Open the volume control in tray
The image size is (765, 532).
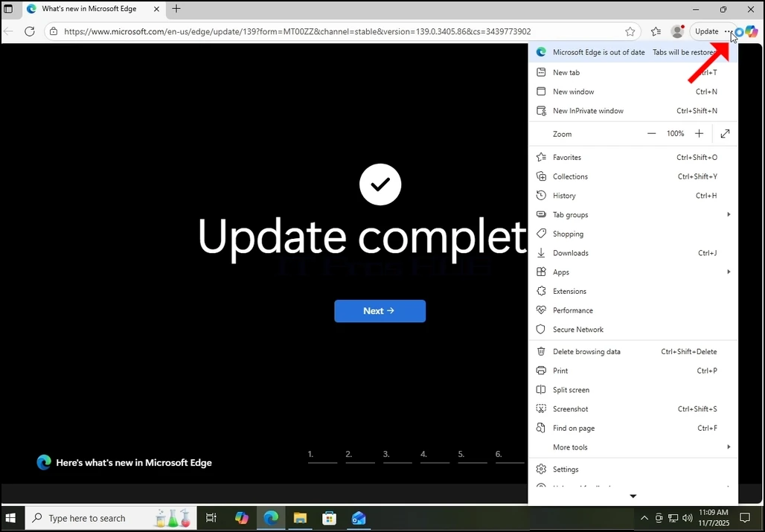[x=688, y=518]
